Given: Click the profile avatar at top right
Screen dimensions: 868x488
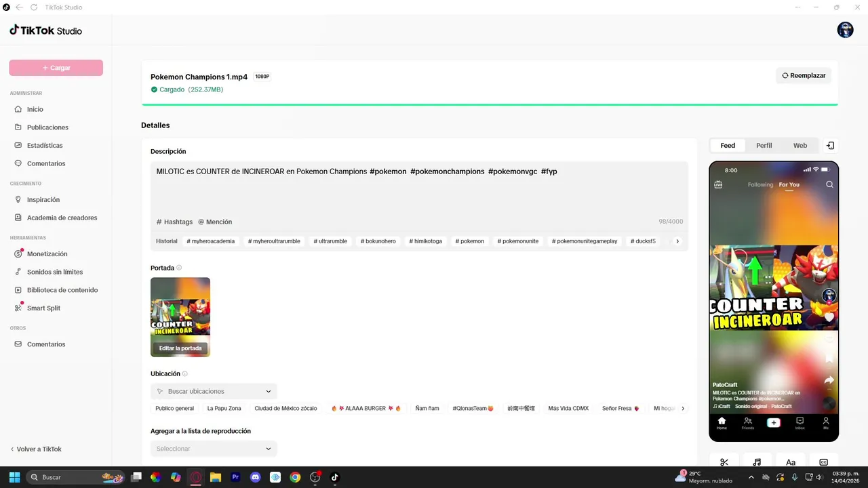Looking at the screenshot, I should 845,30.
